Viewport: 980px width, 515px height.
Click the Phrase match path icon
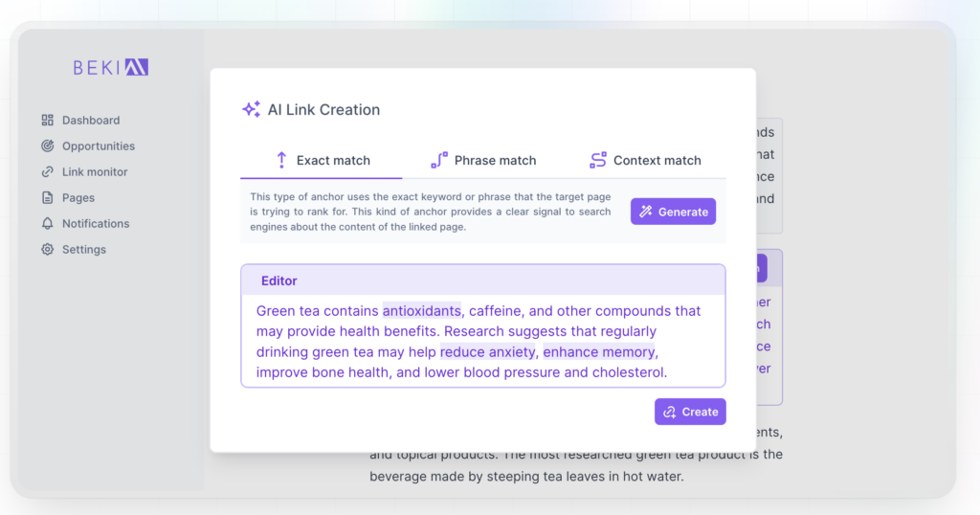439,160
